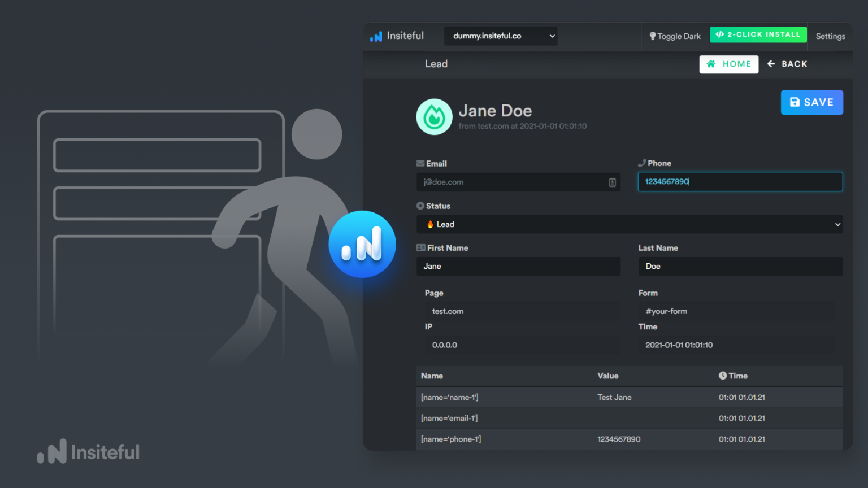This screenshot has width=868, height=488.
Task: Click Jane Doe's green avatar icon
Action: click(x=434, y=117)
